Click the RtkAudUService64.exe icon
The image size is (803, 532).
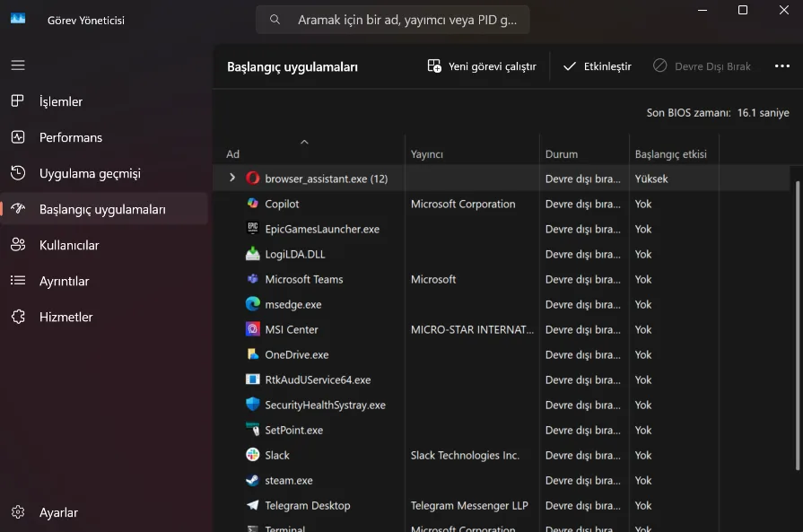point(252,379)
